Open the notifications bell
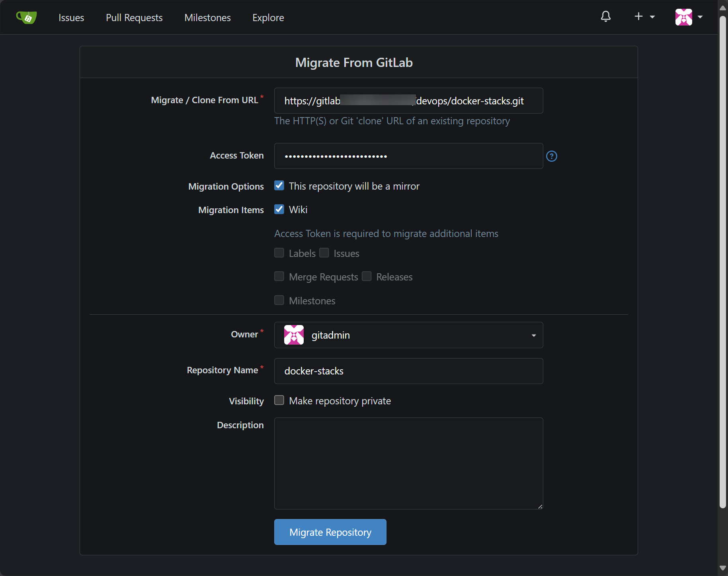Screen dimensions: 728x576 [x=605, y=17]
